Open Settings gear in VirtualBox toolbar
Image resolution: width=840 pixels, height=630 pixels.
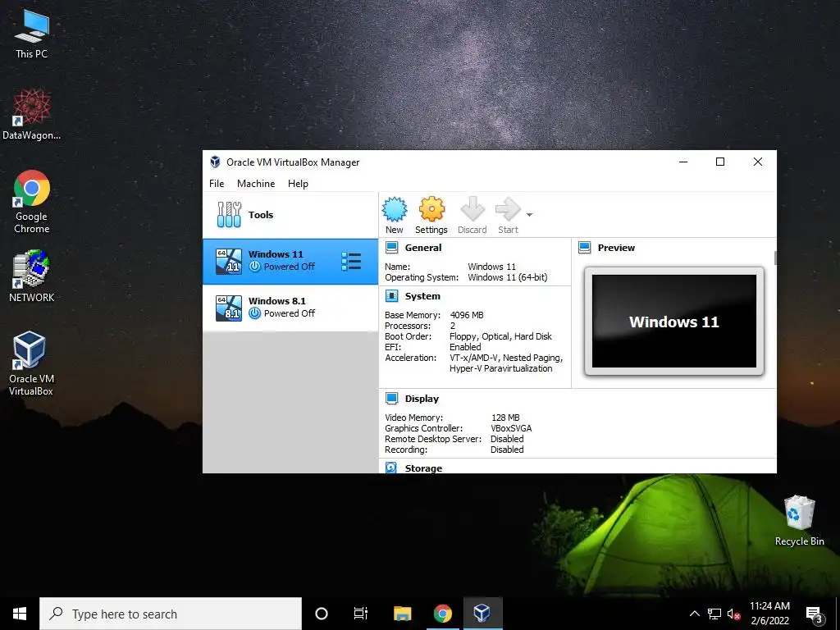tap(431, 215)
